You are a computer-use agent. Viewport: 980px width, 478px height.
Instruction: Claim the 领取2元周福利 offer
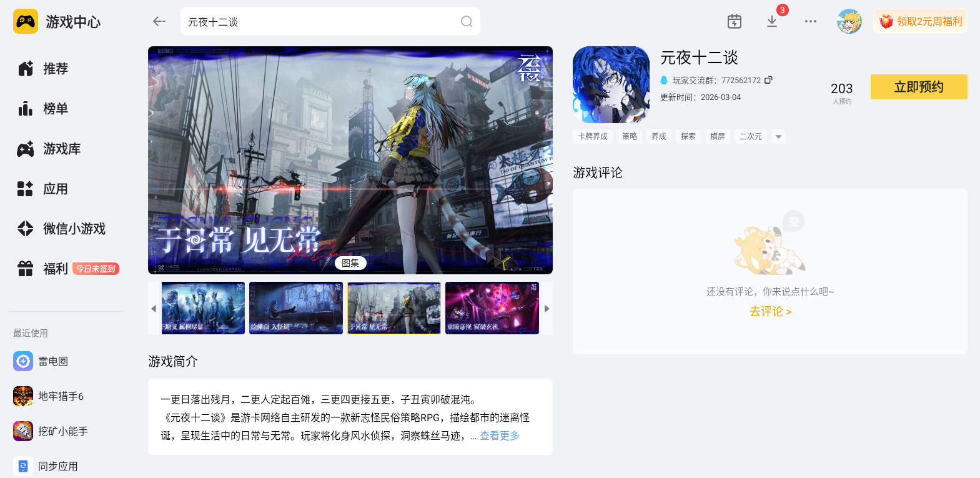coord(920,21)
